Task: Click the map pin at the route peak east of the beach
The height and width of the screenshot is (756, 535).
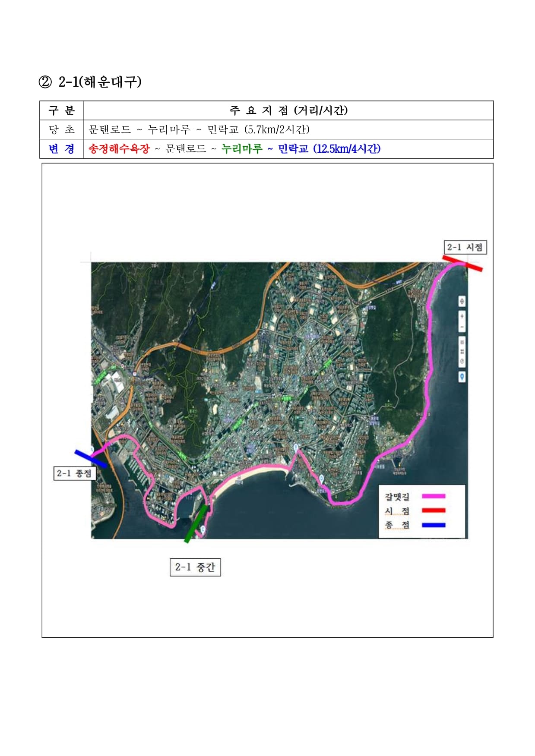Action: click(x=296, y=447)
